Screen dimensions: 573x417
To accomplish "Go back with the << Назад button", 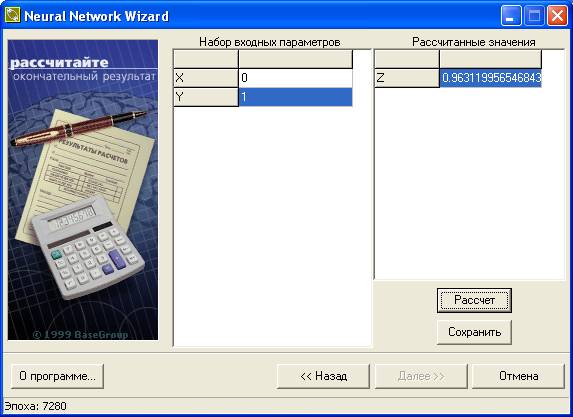I will (x=323, y=376).
